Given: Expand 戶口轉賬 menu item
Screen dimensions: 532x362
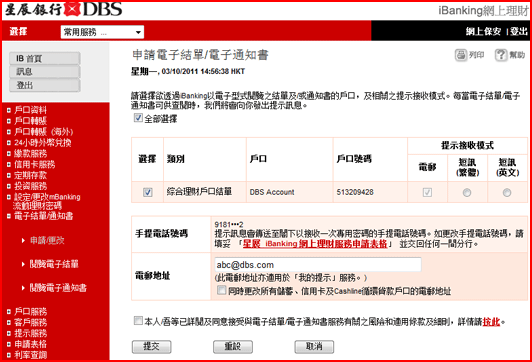Looking at the screenshot, I should pos(30,121).
